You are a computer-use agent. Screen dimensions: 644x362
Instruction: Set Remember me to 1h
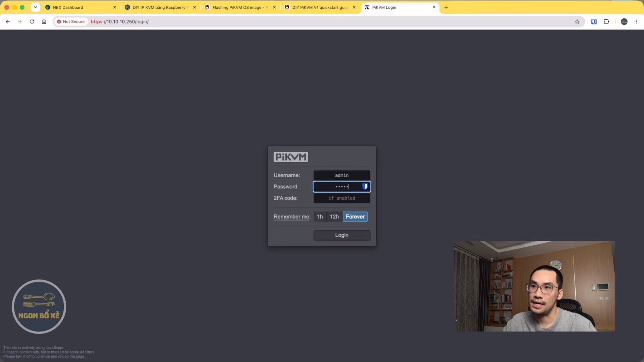320,217
